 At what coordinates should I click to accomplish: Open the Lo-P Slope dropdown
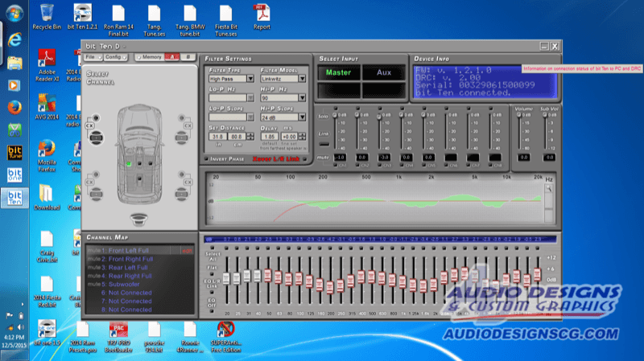(x=250, y=117)
